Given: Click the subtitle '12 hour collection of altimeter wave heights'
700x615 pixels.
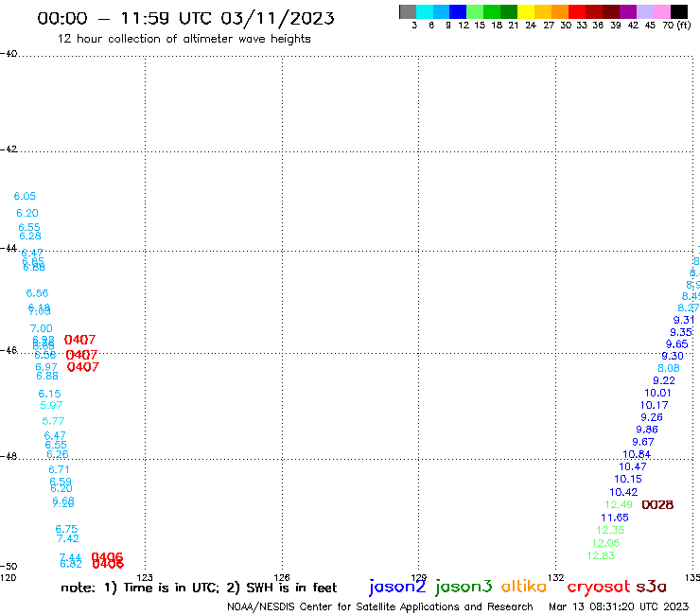Looking at the screenshot, I should pyautogui.click(x=184, y=39).
